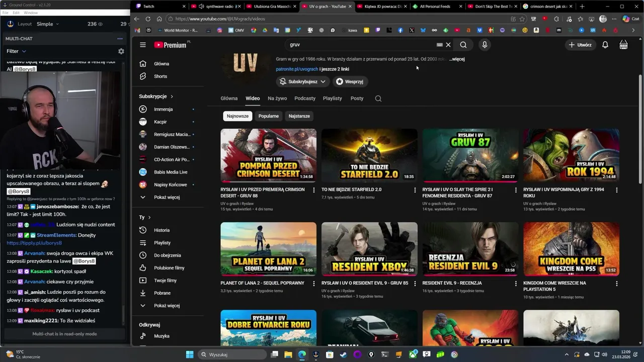This screenshot has height=362, width=644.
Task: Open multi-chat three-dots menu in Ground Control
Action: click(x=120, y=39)
